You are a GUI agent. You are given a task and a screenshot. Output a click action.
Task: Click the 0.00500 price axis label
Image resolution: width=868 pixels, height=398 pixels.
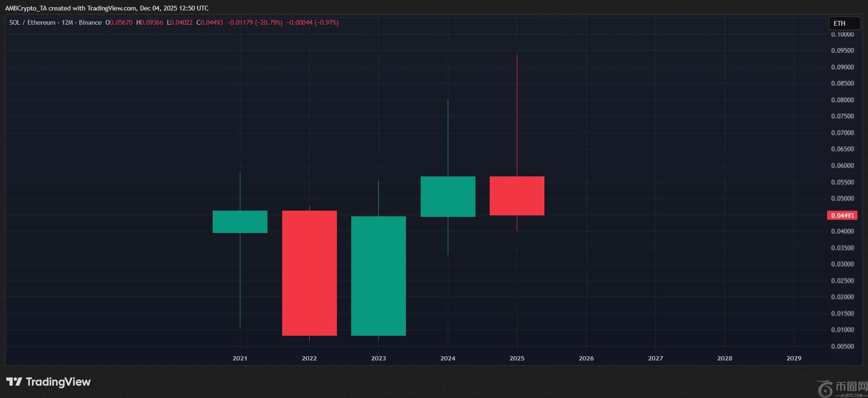(842, 346)
